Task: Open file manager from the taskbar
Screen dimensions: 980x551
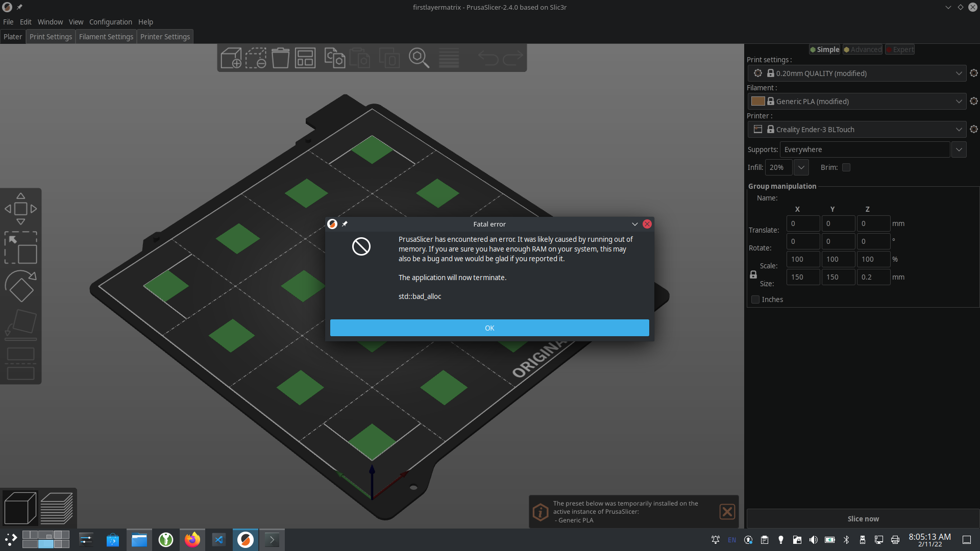Action: click(139, 539)
